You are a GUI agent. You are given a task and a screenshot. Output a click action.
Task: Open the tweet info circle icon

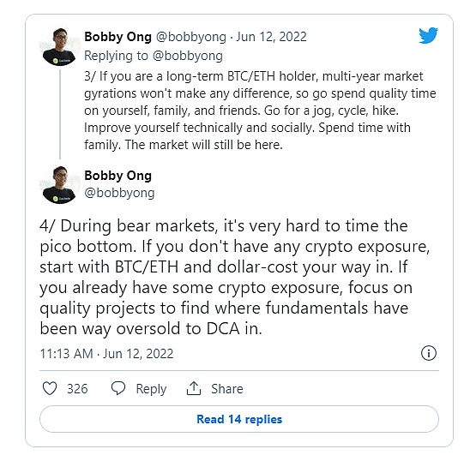429,353
